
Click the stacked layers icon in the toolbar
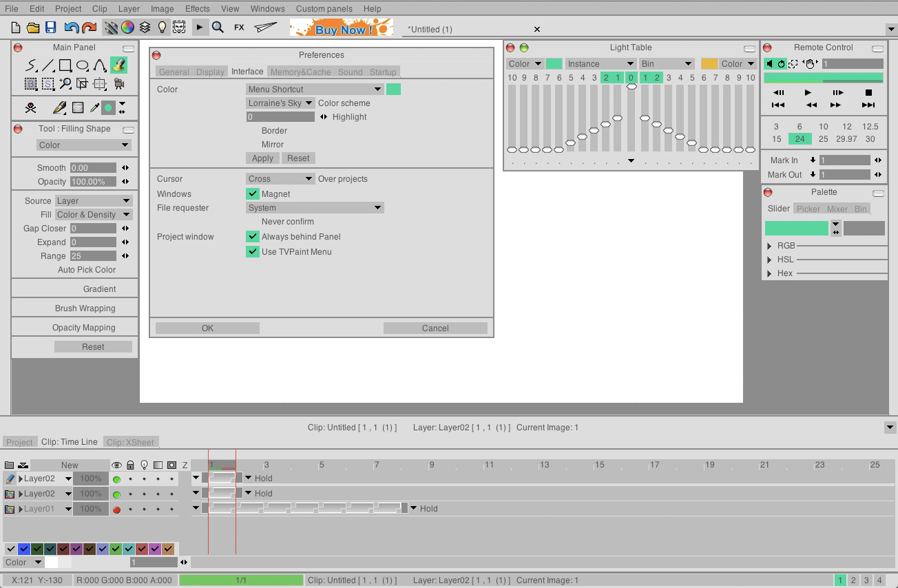click(x=145, y=28)
